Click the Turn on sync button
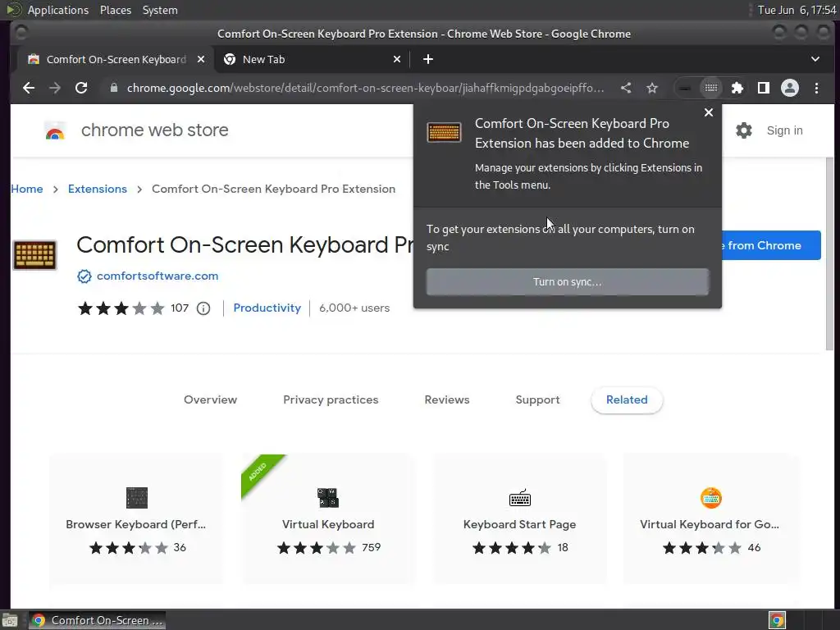The width and height of the screenshot is (840, 630). coord(568,282)
